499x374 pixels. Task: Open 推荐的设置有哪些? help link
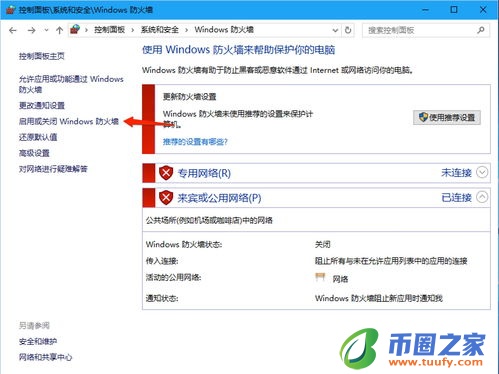pyautogui.click(x=195, y=142)
